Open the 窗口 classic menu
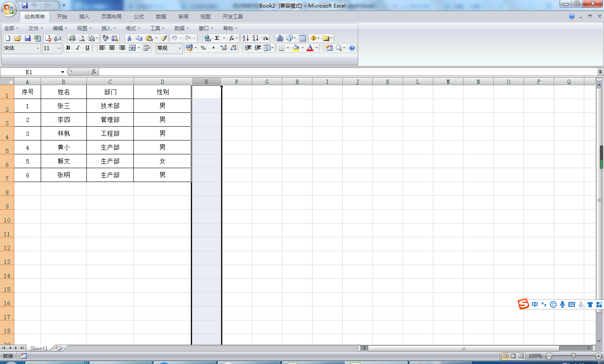Image resolution: width=604 pixels, height=364 pixels. click(206, 29)
